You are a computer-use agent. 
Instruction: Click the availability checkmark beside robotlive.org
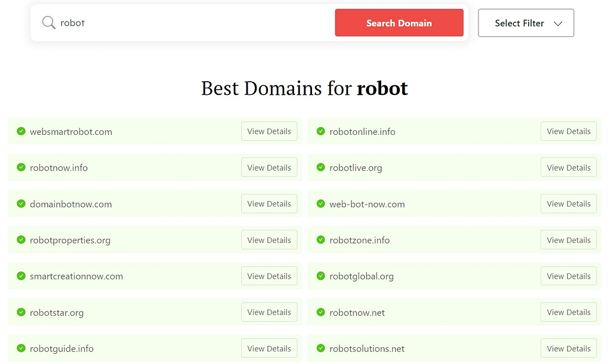click(321, 168)
